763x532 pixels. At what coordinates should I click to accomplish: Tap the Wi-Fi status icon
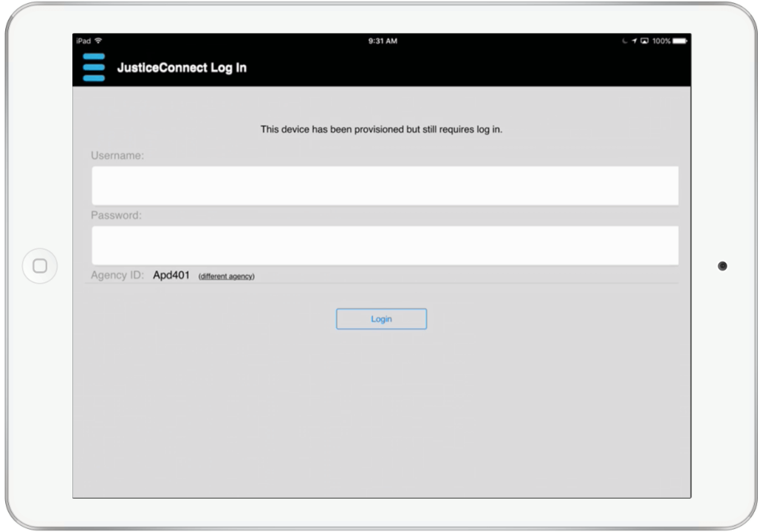click(98, 41)
